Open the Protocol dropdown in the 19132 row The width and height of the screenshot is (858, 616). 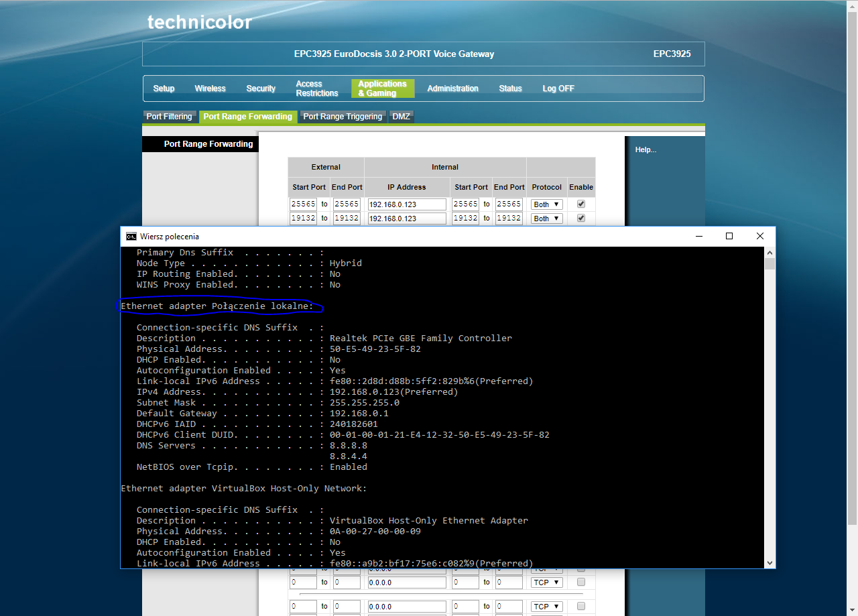pos(547,219)
